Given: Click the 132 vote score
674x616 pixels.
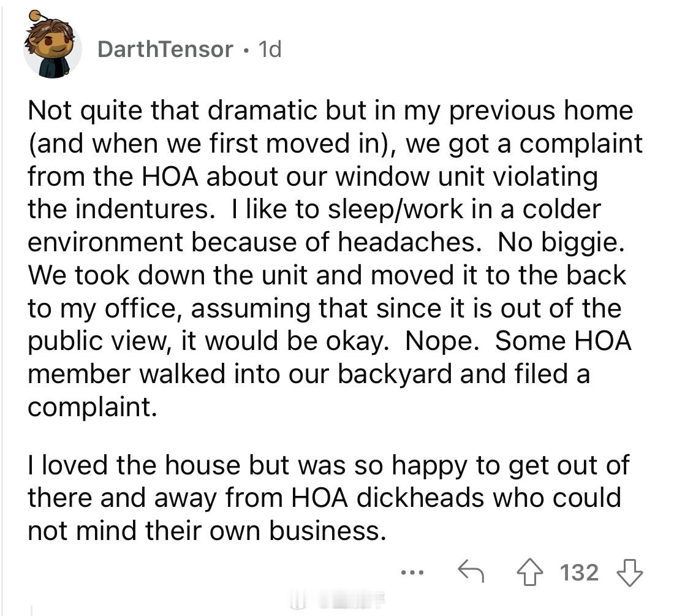Looking at the screenshot, I should coord(579,572).
